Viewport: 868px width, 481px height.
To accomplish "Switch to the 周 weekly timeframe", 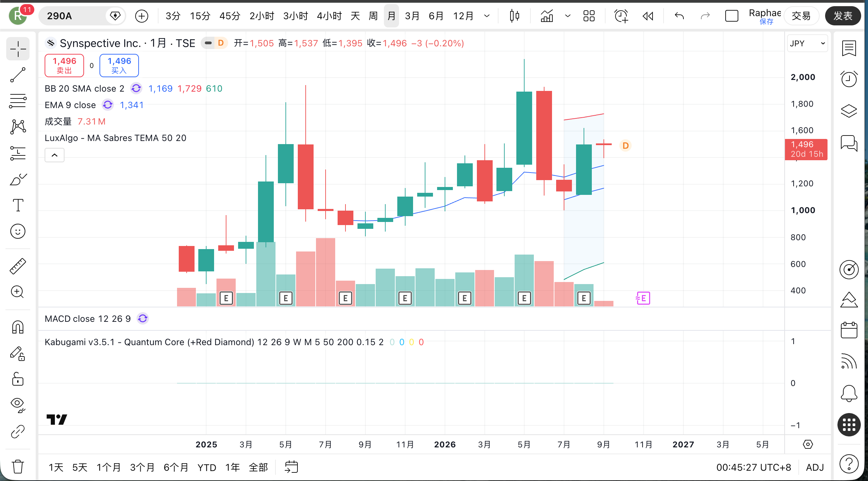I will click(x=373, y=16).
